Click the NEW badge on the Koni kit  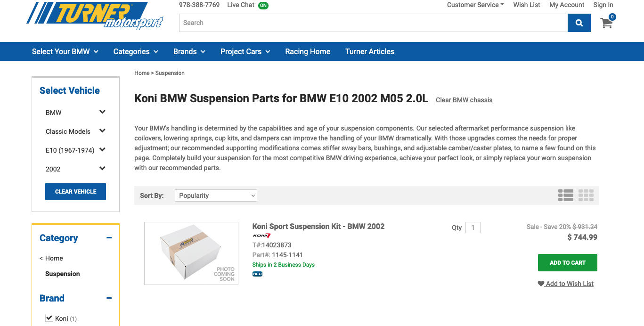point(257,273)
